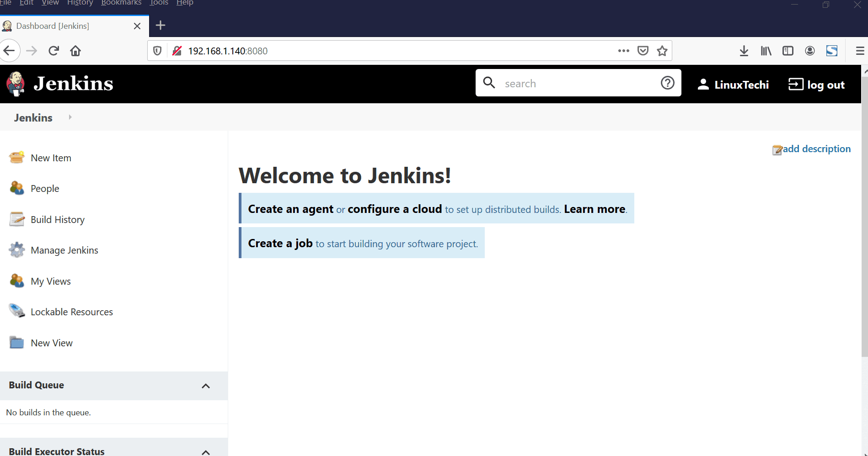The width and height of the screenshot is (868, 456).
Task: Click the page vertical scrollbar
Action: tap(864, 217)
